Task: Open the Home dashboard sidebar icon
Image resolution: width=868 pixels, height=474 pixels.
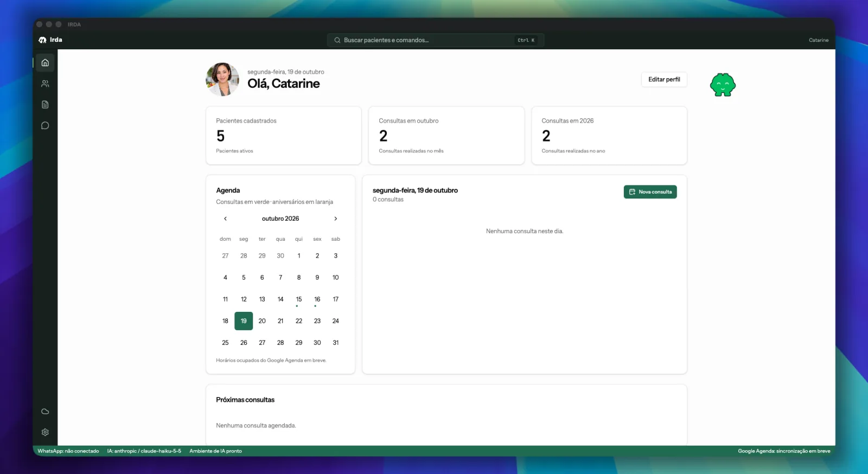Action: point(45,62)
